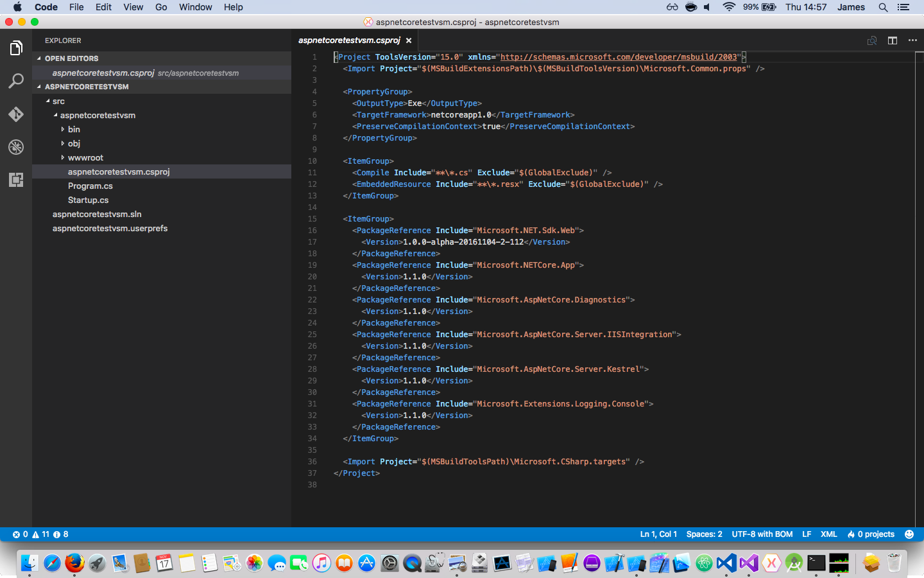Open Android Studio from the Dock

click(794, 563)
